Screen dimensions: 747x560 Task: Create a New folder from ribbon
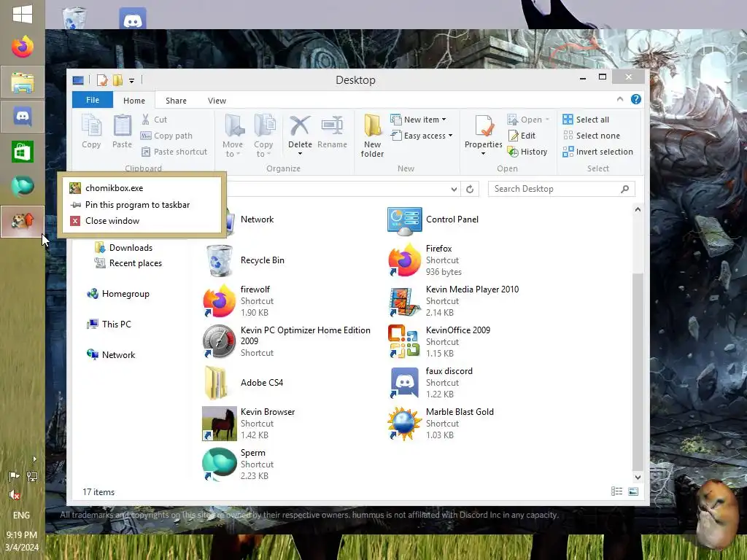coord(372,136)
